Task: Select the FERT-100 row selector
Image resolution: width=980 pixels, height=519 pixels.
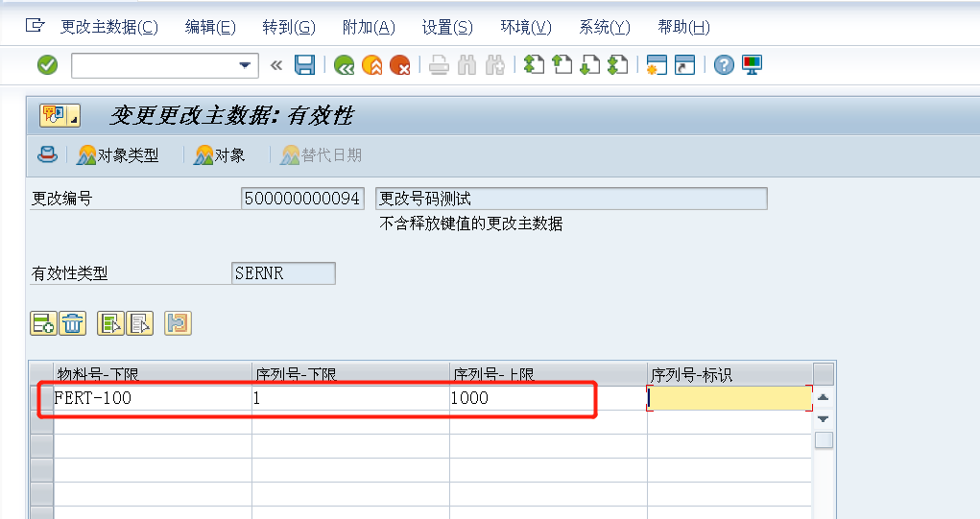Action: (x=42, y=398)
